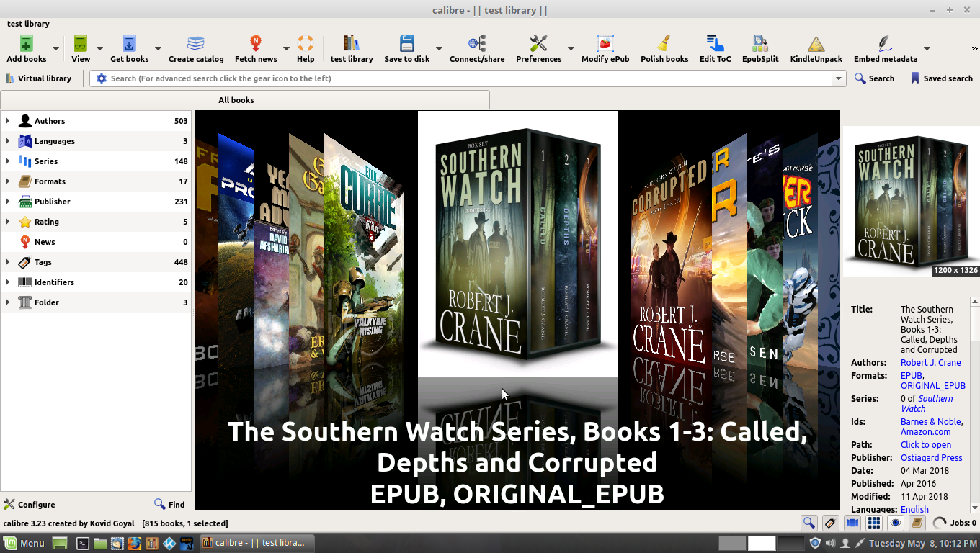Open Terminal from the taskbar
The height and width of the screenshot is (553, 980).
pyautogui.click(x=82, y=543)
